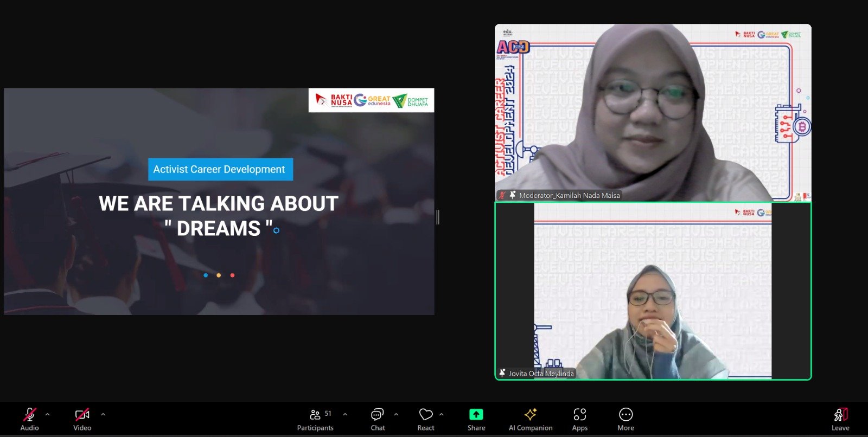This screenshot has width=868, height=437.
Task: Open the Apps menu
Action: pyautogui.click(x=579, y=419)
